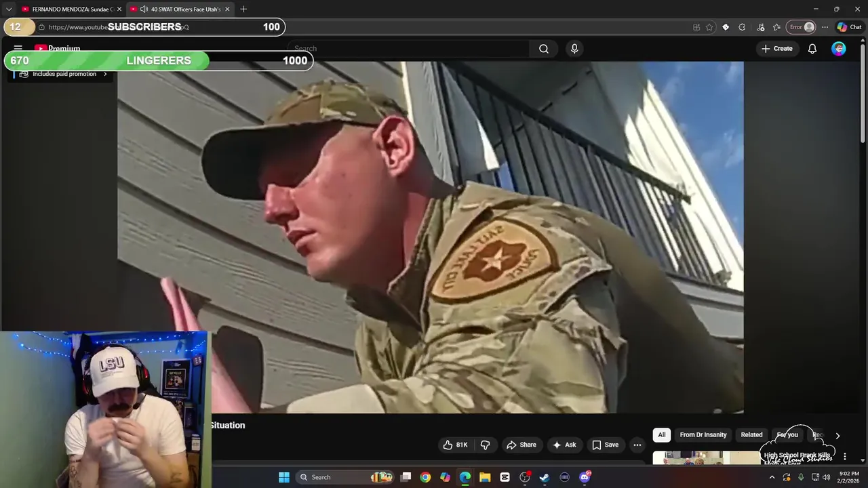Open CapCut from the taskbar
Image resolution: width=868 pixels, height=488 pixels.
pyautogui.click(x=505, y=477)
